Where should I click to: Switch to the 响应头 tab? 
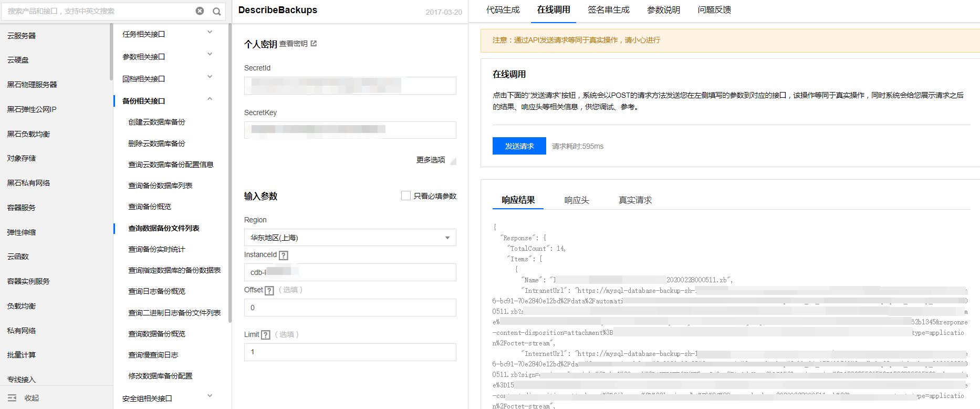coord(577,200)
